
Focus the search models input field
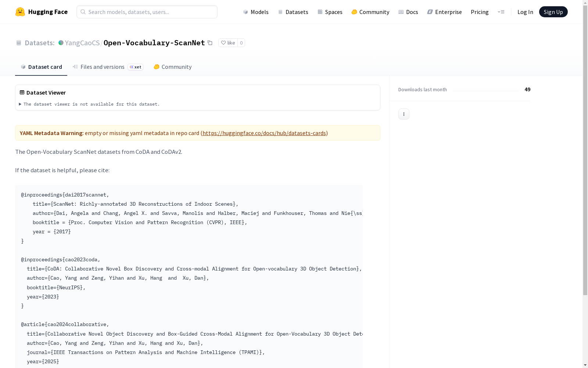(x=147, y=12)
